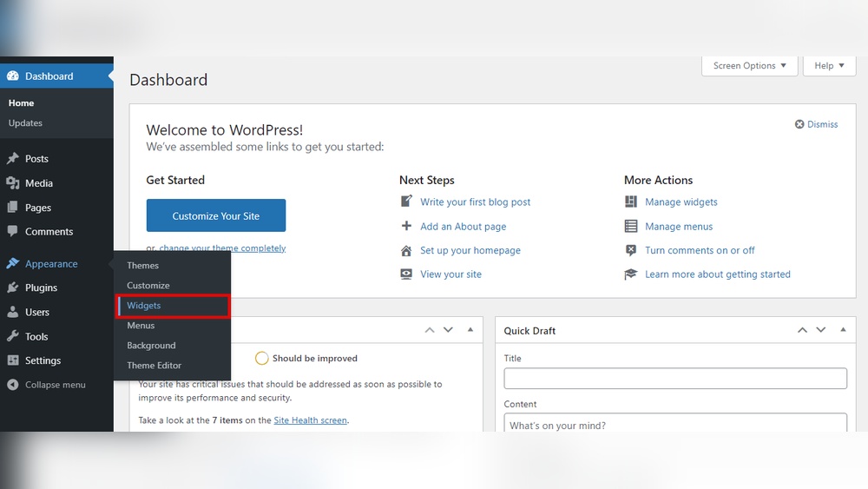Open the Plugins menu label in sidebar
The width and height of the screenshot is (868, 489).
coord(41,287)
